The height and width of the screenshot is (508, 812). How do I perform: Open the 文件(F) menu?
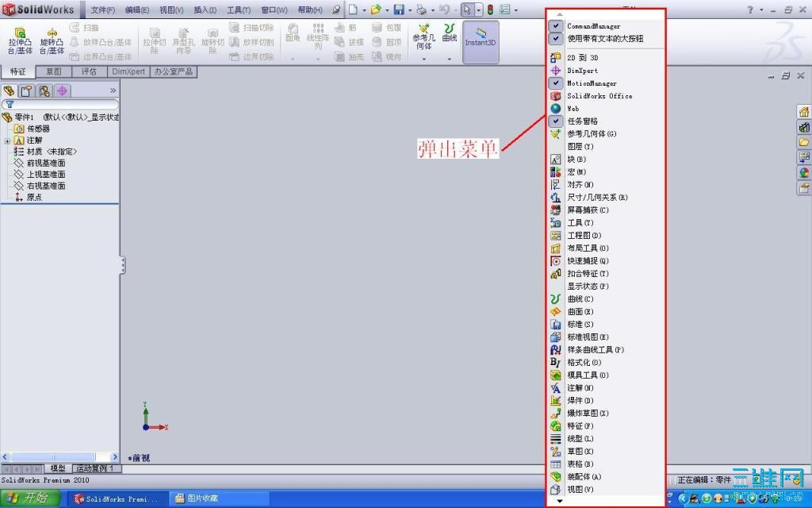103,10
